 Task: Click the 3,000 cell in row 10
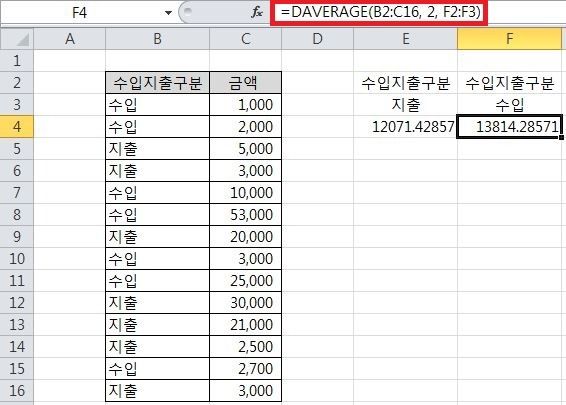coord(245,259)
